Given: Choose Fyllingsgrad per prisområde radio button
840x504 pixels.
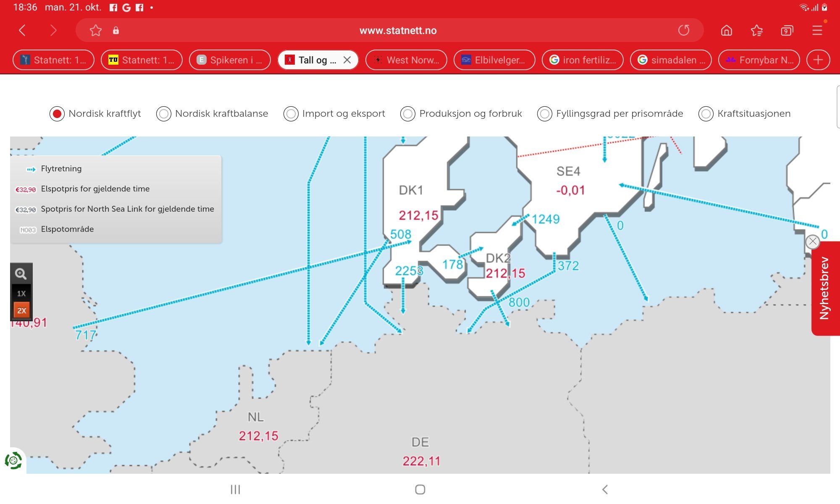Looking at the screenshot, I should click(x=545, y=114).
